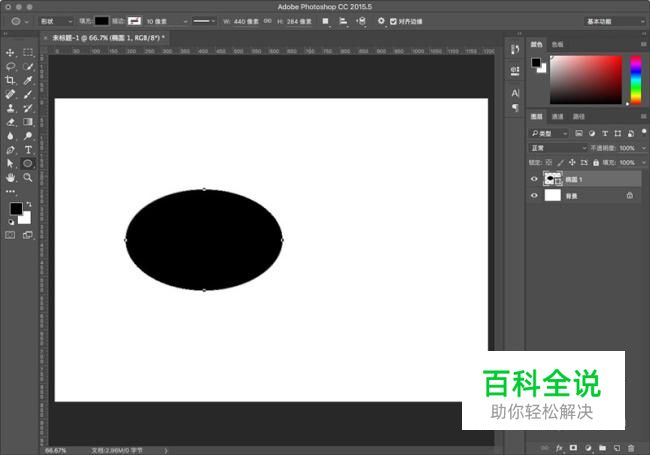Image resolution: width=650 pixels, height=455 pixels.
Task: Reset default foreground and background colors
Action: point(11,222)
